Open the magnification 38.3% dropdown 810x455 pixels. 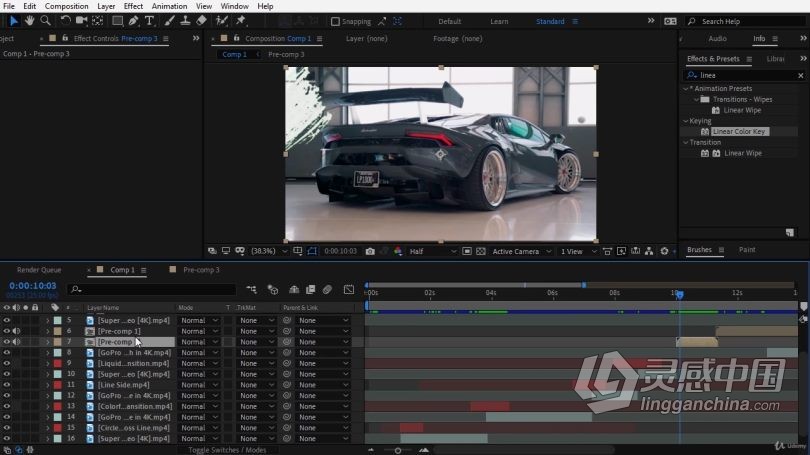pos(269,251)
